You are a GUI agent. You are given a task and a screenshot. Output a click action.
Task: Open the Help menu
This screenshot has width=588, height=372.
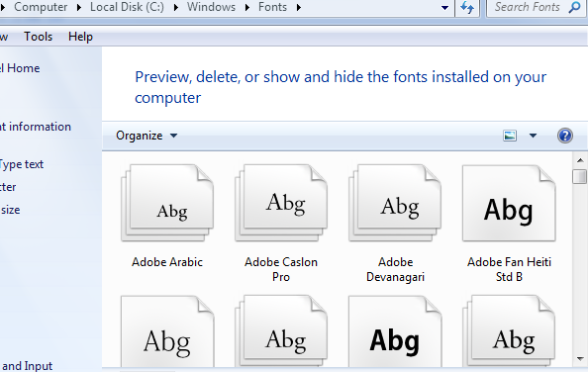tap(80, 37)
